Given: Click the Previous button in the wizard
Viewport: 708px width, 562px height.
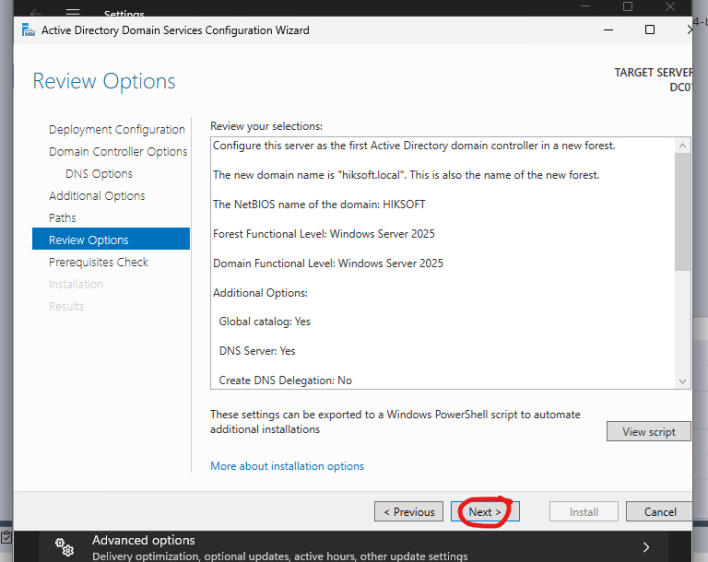Looking at the screenshot, I should (409, 511).
